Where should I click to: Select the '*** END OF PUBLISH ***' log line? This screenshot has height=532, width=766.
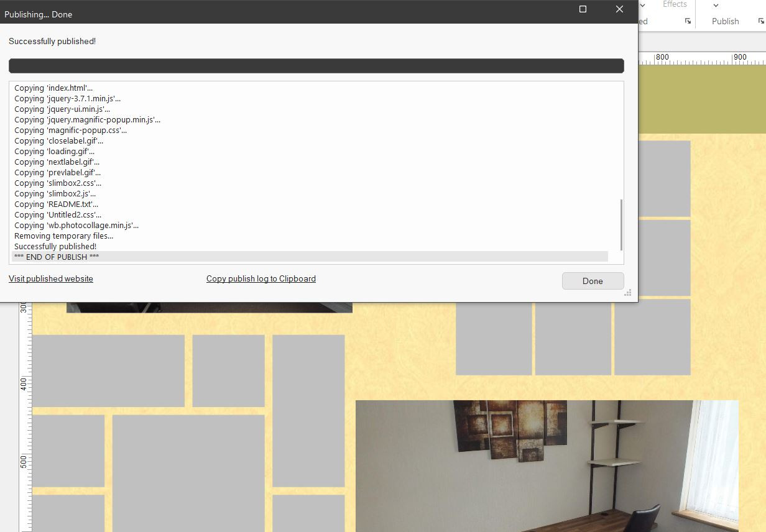[310, 257]
